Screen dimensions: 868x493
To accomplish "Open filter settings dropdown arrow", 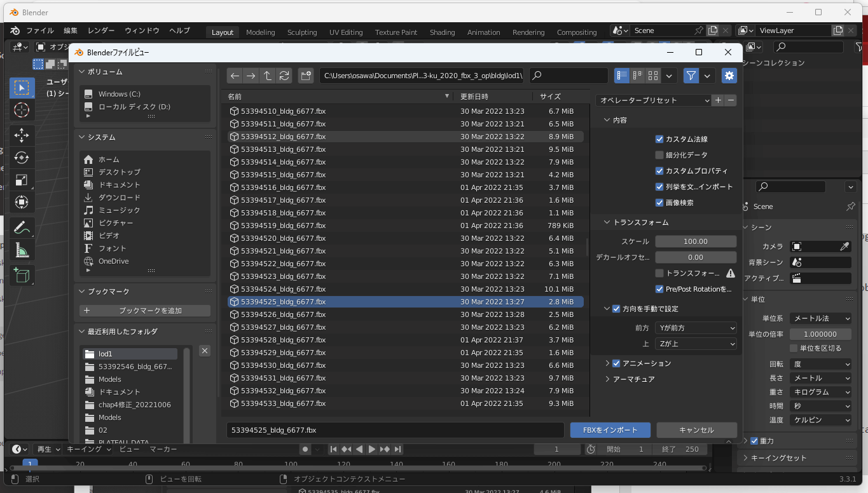I will (708, 76).
